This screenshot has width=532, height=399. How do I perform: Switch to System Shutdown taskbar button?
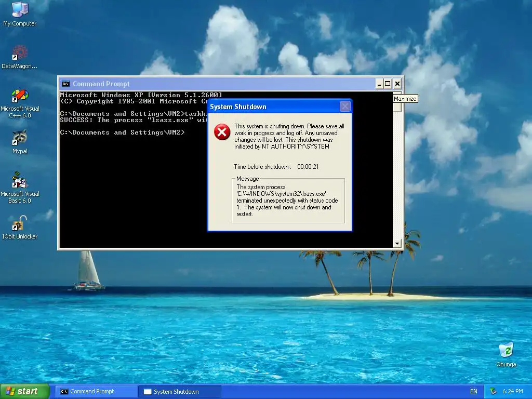tap(180, 392)
